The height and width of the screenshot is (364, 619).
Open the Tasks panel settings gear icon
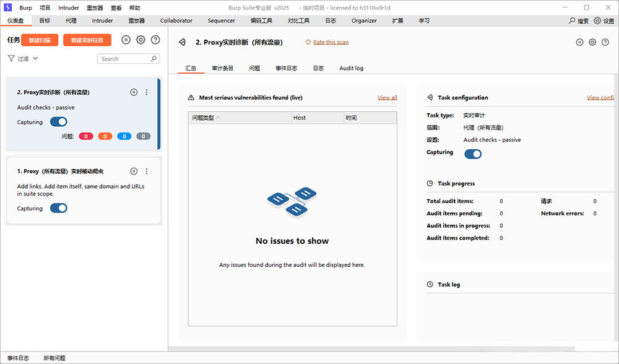click(141, 40)
